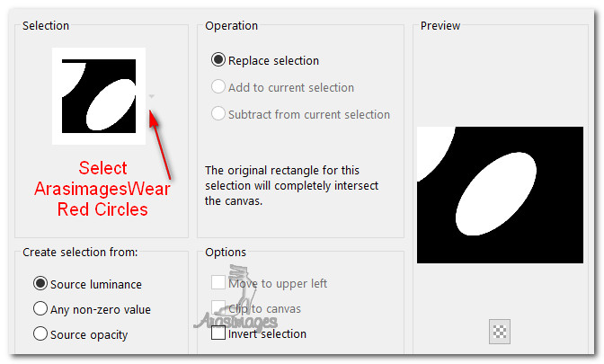Tick the Clip to canvas checkbox
This screenshot has height=364, width=604.
click(219, 309)
